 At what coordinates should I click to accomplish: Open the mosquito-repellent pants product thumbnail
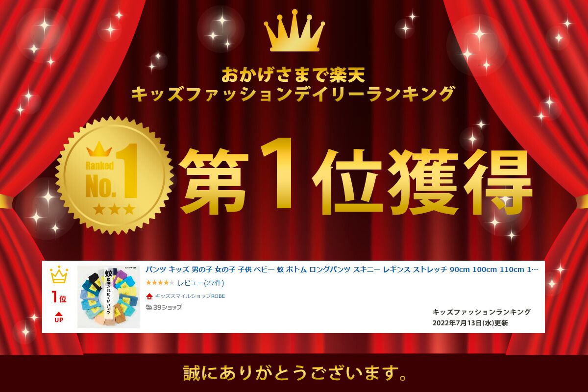(x=109, y=297)
